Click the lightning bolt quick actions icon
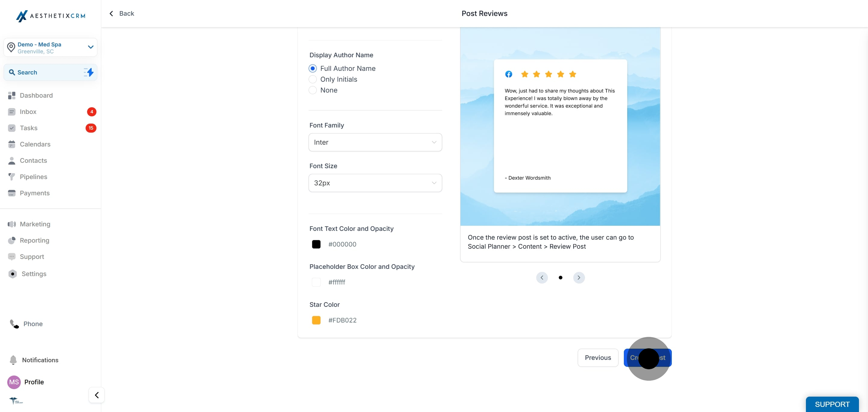Viewport: 868px width, 412px height. point(89,72)
